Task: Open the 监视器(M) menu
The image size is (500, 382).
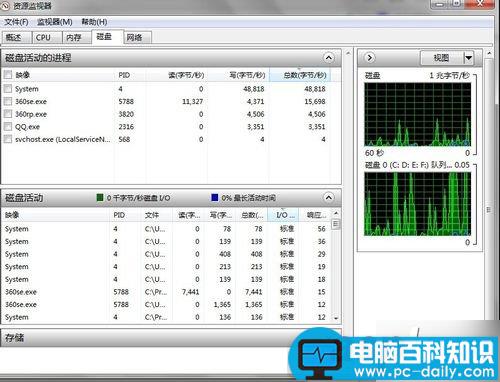Action: 55,22
